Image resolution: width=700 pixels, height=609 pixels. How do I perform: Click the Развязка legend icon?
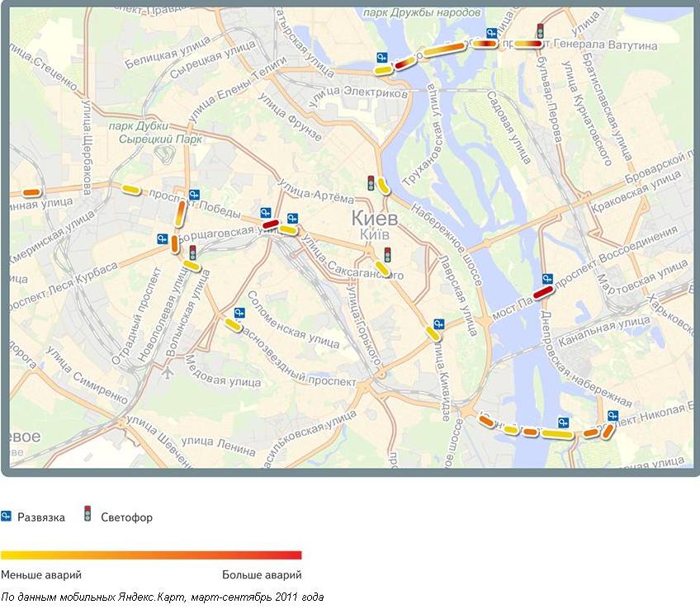[6, 517]
